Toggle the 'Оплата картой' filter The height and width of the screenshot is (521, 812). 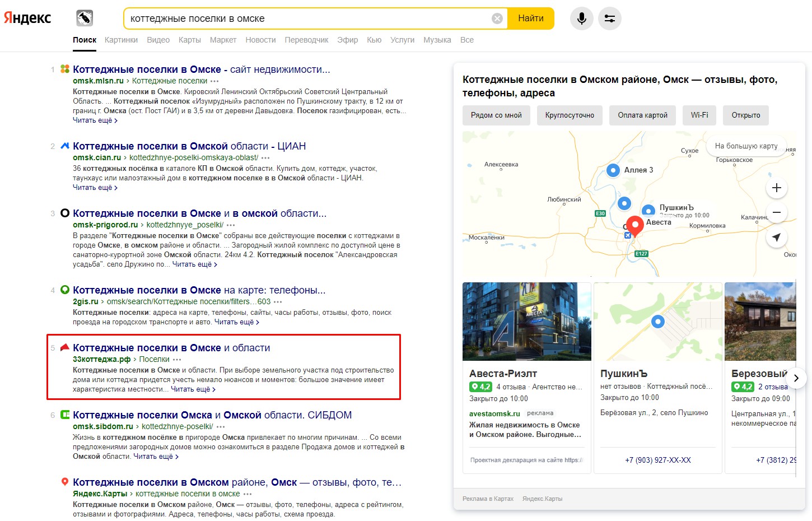(643, 115)
